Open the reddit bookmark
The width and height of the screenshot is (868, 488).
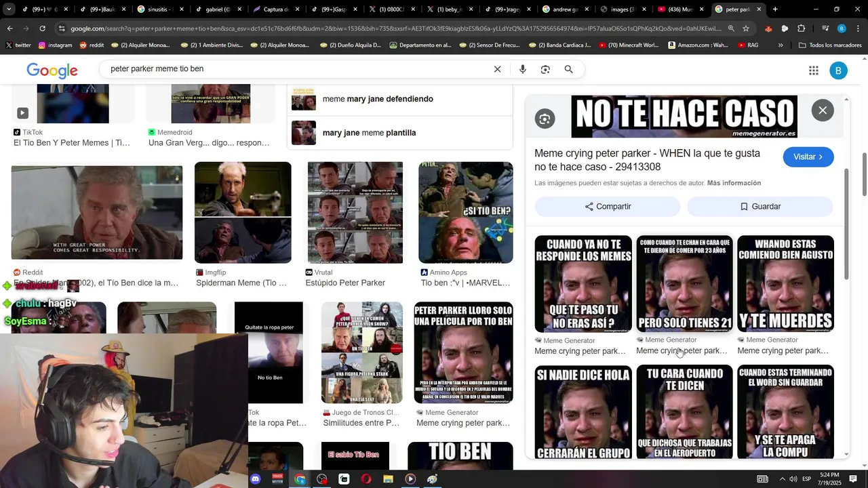pos(92,45)
